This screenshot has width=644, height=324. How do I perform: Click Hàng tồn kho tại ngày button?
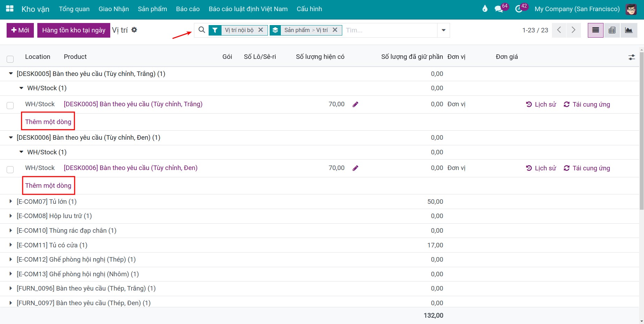click(74, 30)
